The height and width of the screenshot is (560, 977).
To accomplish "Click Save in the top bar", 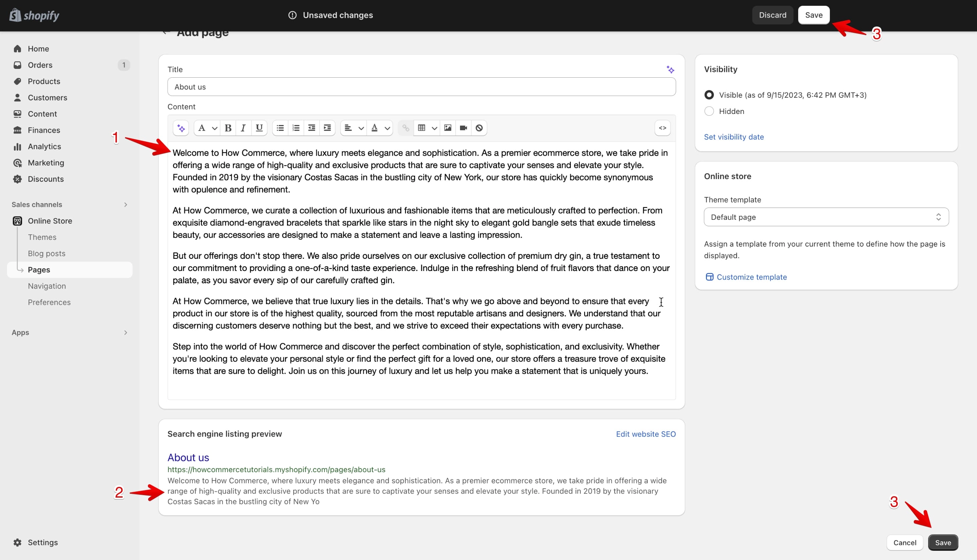I will (813, 15).
